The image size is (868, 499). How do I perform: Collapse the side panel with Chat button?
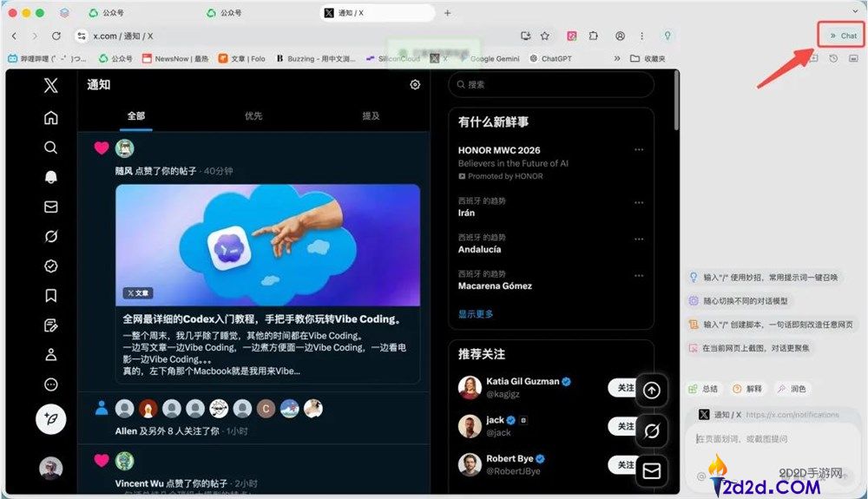click(x=843, y=36)
